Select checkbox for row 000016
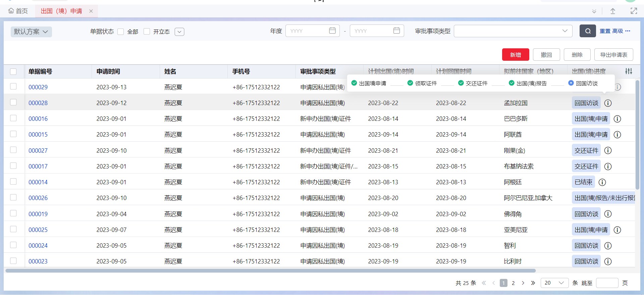Viewport: 644px width, 295px height. pyautogui.click(x=13, y=118)
